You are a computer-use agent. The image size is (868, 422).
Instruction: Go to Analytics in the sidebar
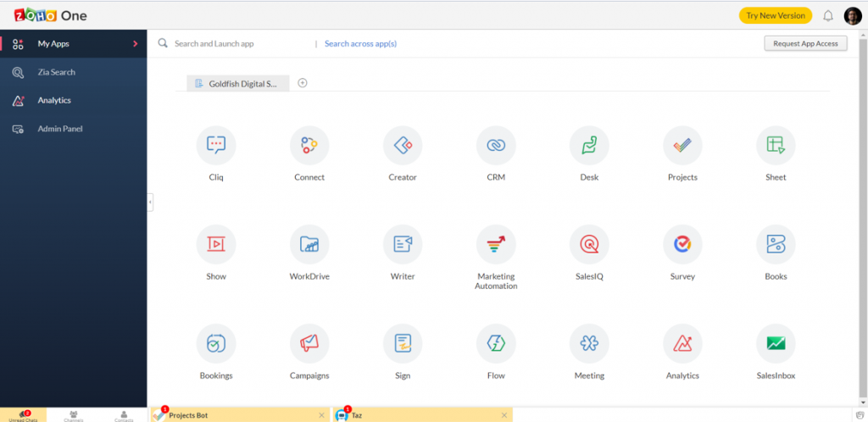coord(73,100)
